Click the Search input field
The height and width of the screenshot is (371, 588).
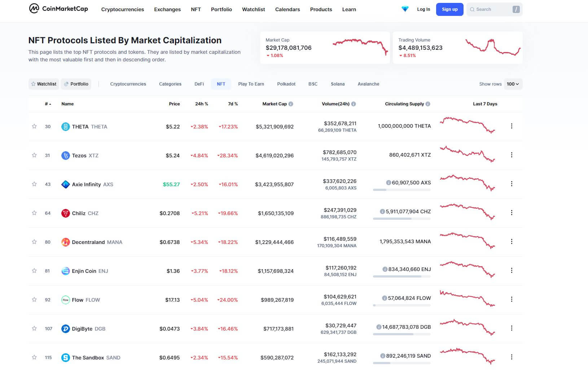494,9
